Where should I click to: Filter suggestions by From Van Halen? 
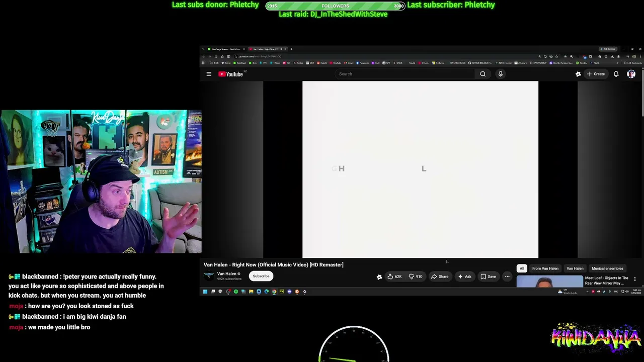pyautogui.click(x=545, y=268)
